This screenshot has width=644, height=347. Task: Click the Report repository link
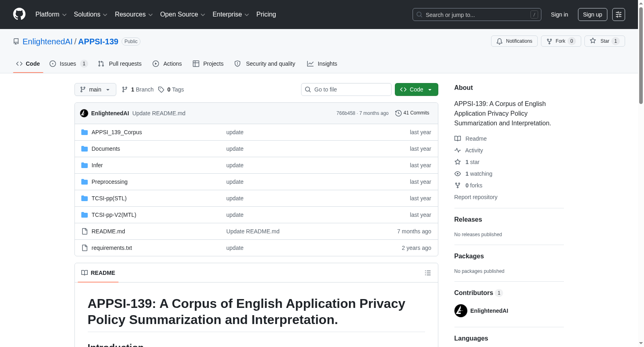(x=476, y=197)
